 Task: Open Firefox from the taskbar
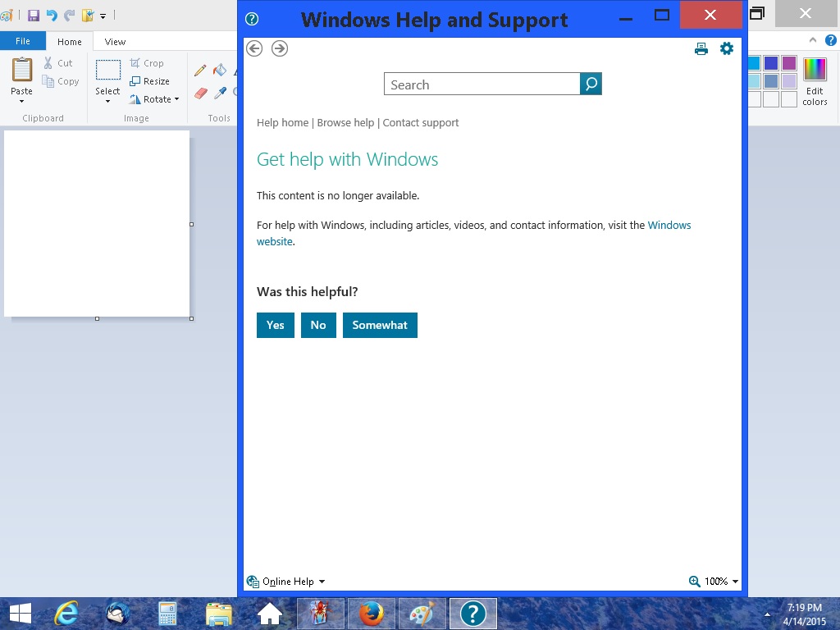click(x=372, y=614)
